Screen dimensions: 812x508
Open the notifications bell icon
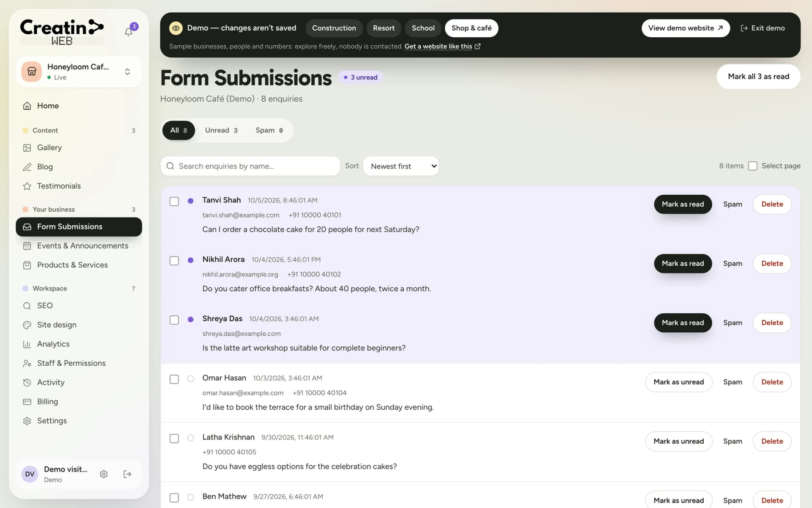pyautogui.click(x=129, y=32)
